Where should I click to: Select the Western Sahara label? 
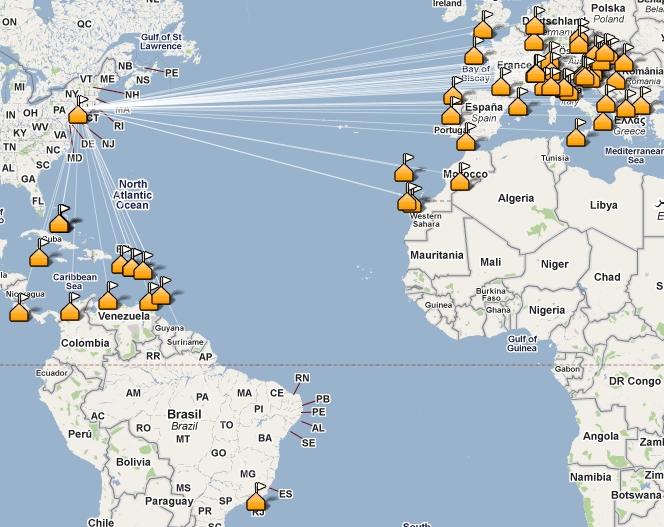425,220
